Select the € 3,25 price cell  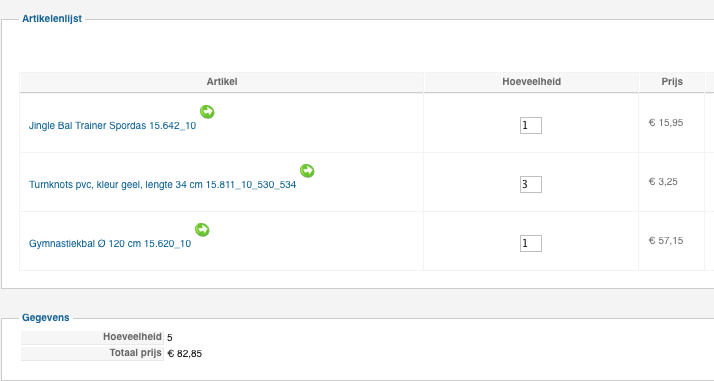tap(663, 182)
